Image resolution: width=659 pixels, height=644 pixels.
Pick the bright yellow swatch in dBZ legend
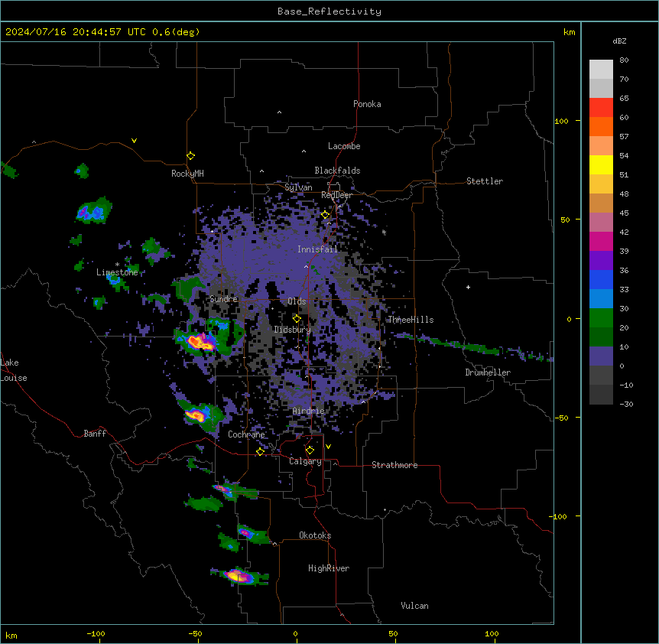point(601,164)
